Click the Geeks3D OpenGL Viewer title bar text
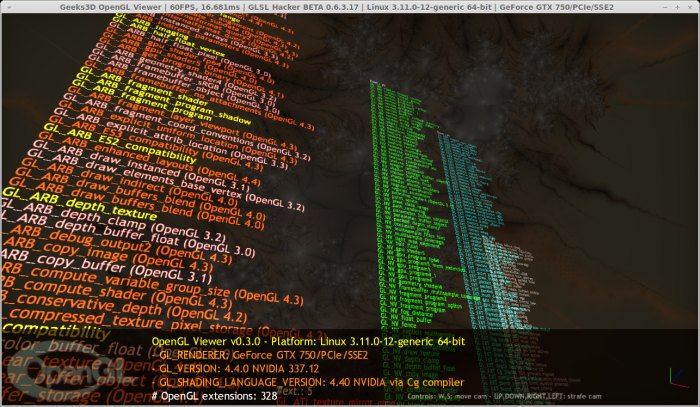 click(337, 7)
